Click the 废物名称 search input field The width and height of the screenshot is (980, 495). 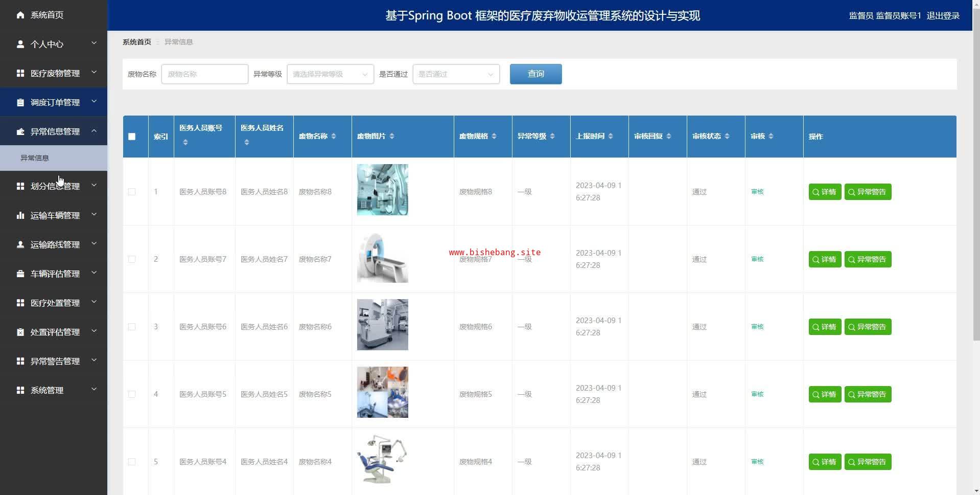coord(205,74)
